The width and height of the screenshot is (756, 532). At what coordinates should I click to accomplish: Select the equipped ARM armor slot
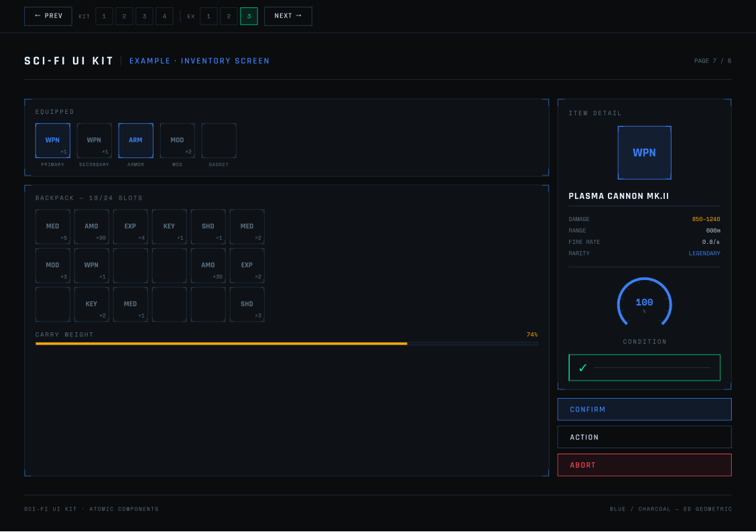click(x=135, y=140)
